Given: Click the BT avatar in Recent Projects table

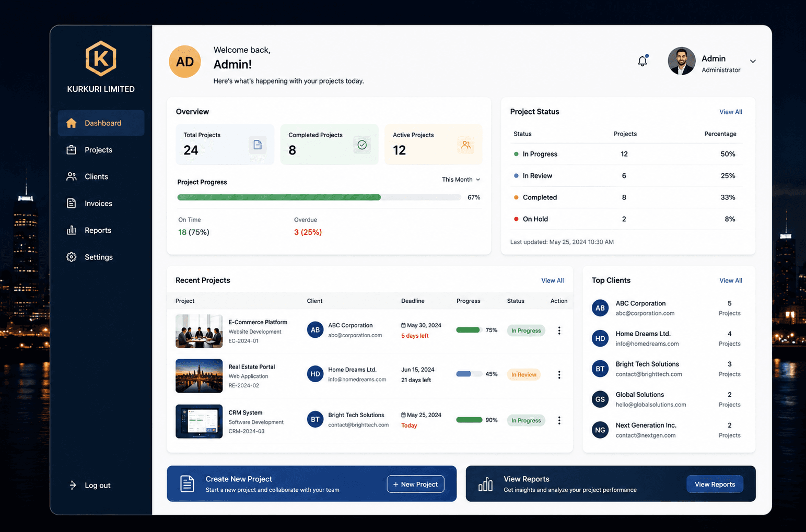Looking at the screenshot, I should [x=315, y=419].
